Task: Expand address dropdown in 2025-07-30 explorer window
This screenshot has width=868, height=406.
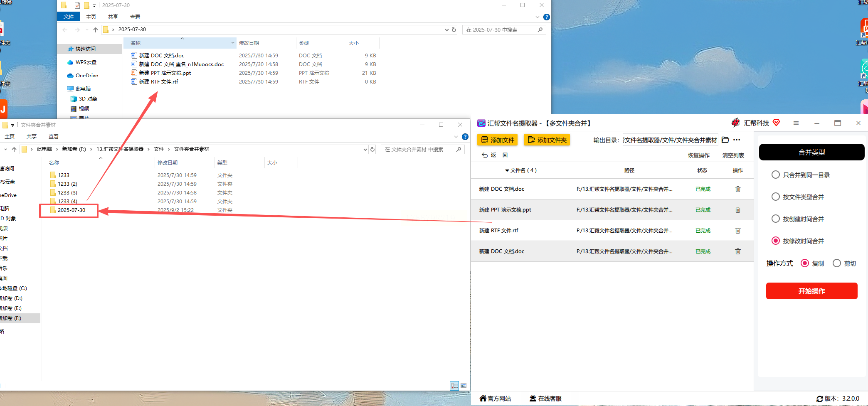Action: click(446, 30)
